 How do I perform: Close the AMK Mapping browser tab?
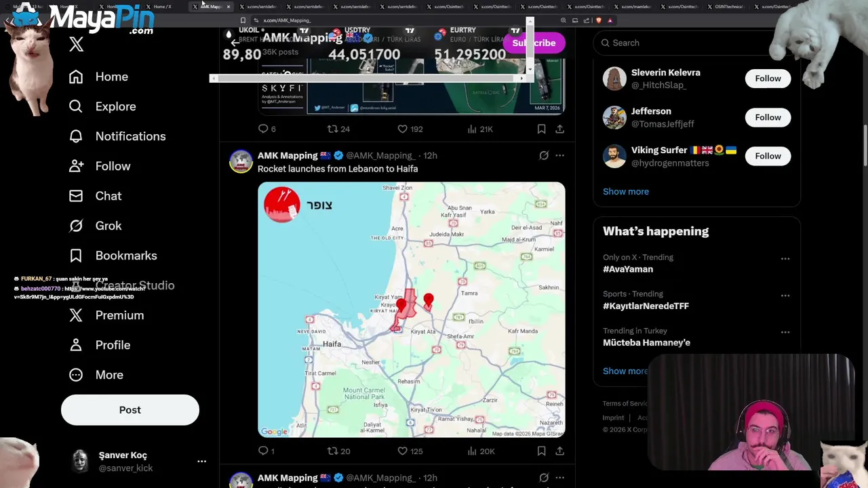tap(228, 7)
